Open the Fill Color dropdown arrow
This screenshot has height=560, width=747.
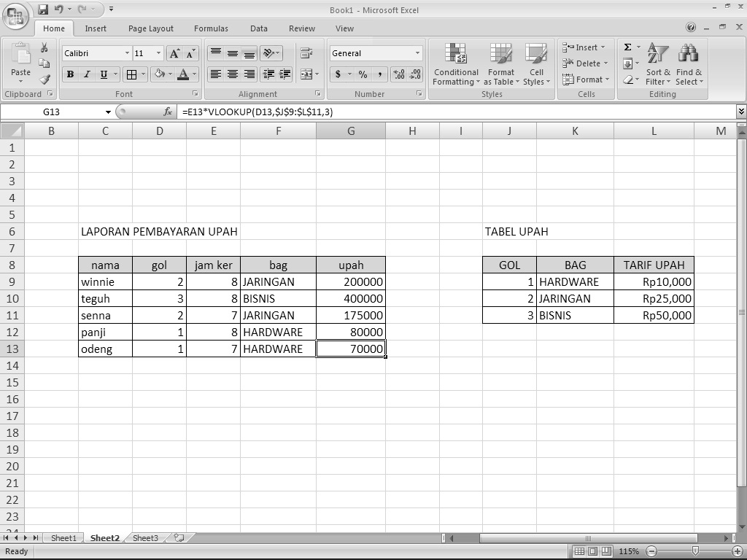tap(171, 74)
